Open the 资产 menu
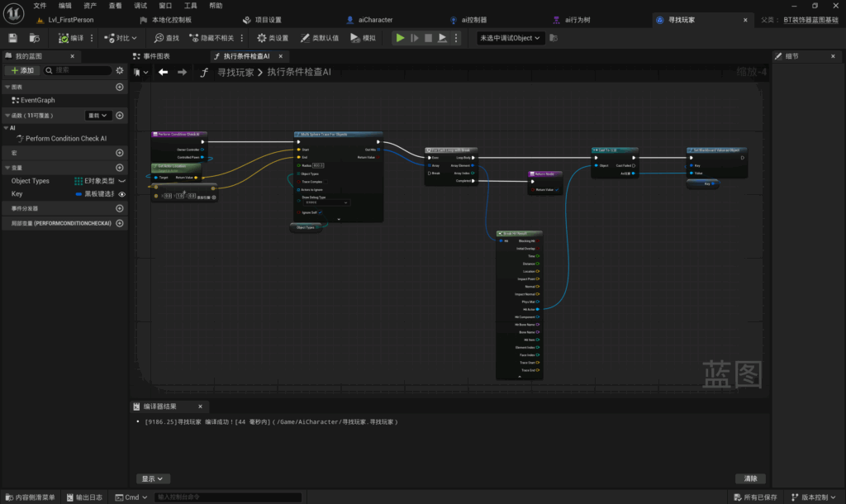The height and width of the screenshot is (504, 846). (90, 6)
